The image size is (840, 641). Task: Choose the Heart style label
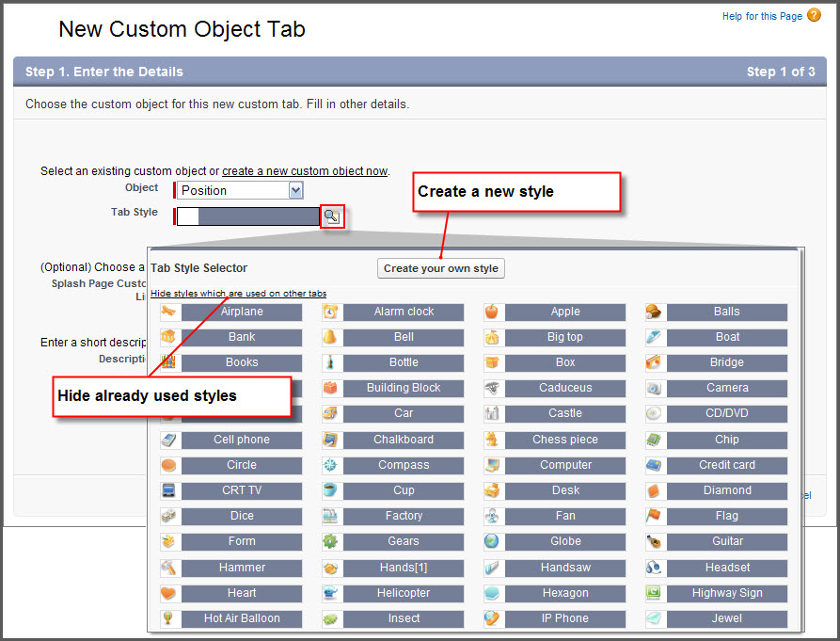[242, 593]
